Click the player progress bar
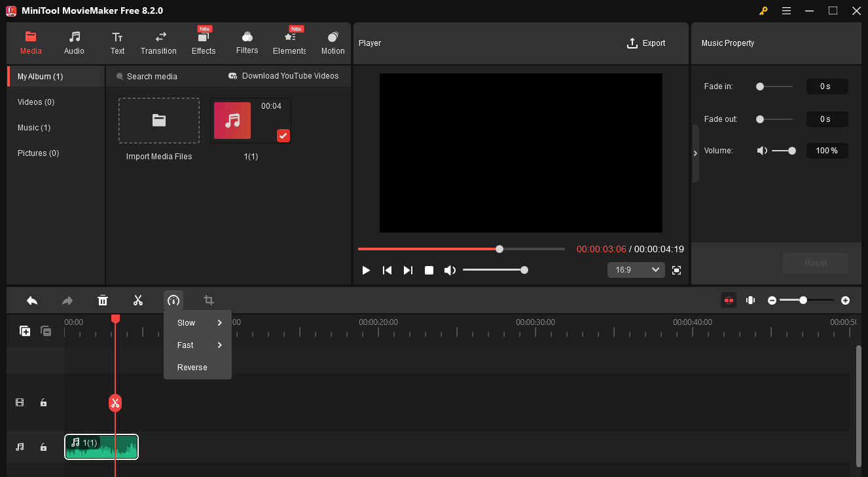868x477 pixels. [461, 249]
